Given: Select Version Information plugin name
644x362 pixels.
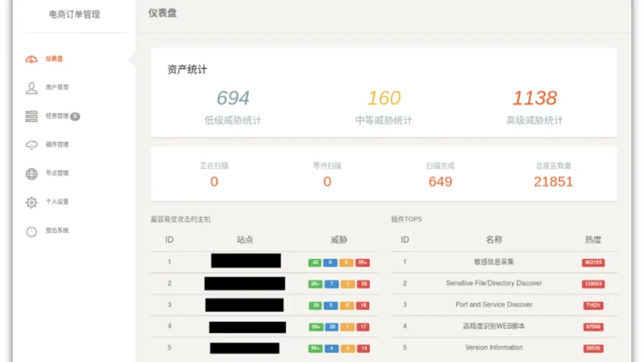Looking at the screenshot, I should (x=494, y=348).
